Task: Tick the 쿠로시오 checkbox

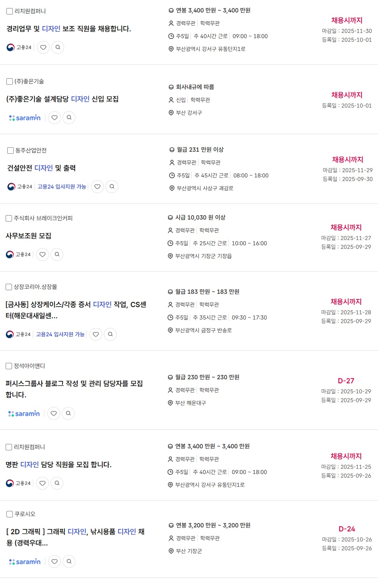Action: coord(10,514)
